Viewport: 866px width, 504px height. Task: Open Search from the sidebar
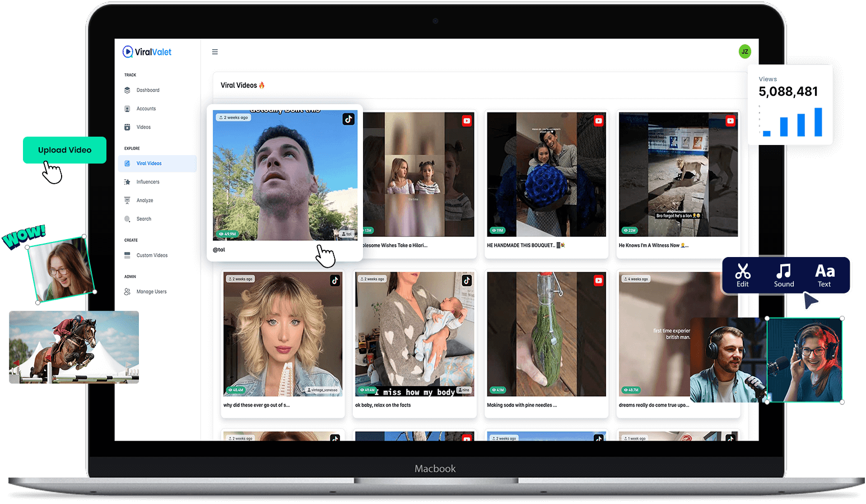point(143,219)
